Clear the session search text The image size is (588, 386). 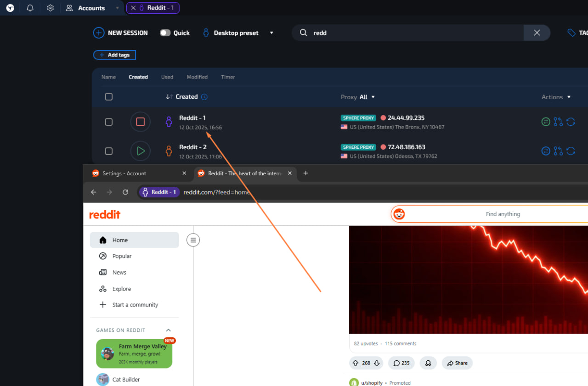click(537, 33)
